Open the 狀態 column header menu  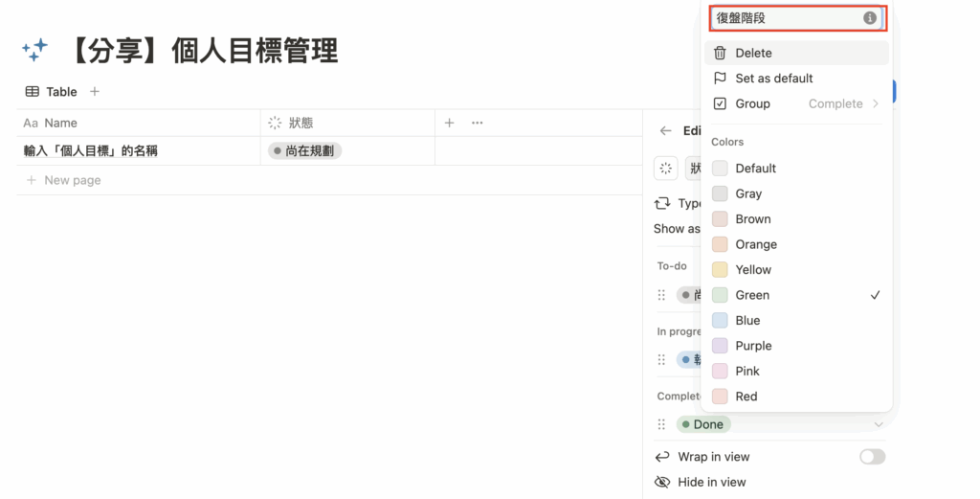coord(301,123)
